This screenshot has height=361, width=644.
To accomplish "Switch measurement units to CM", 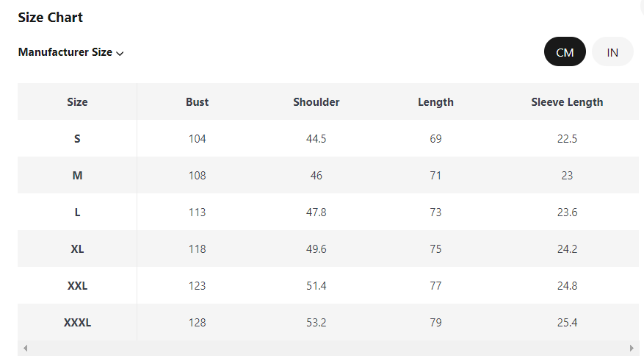I will click(x=565, y=52).
